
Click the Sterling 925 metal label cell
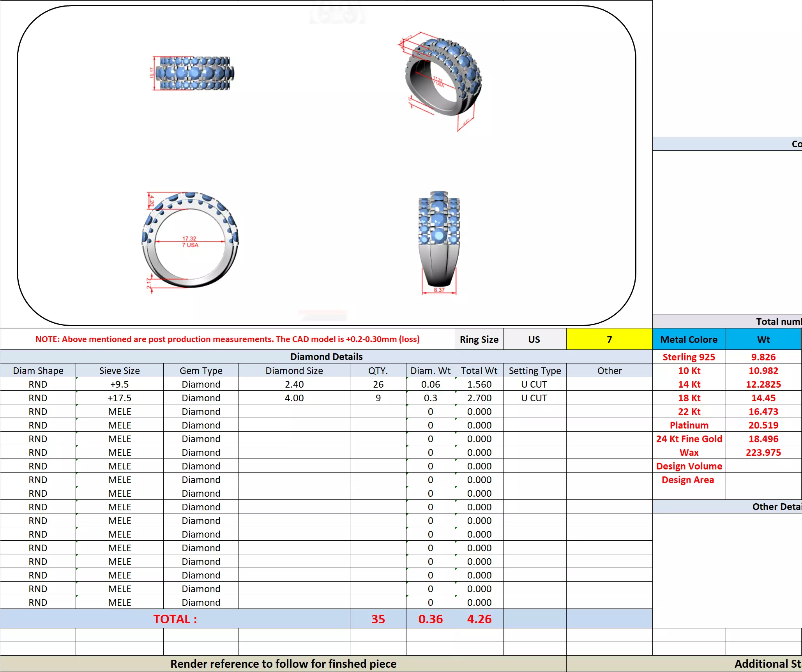[689, 357]
